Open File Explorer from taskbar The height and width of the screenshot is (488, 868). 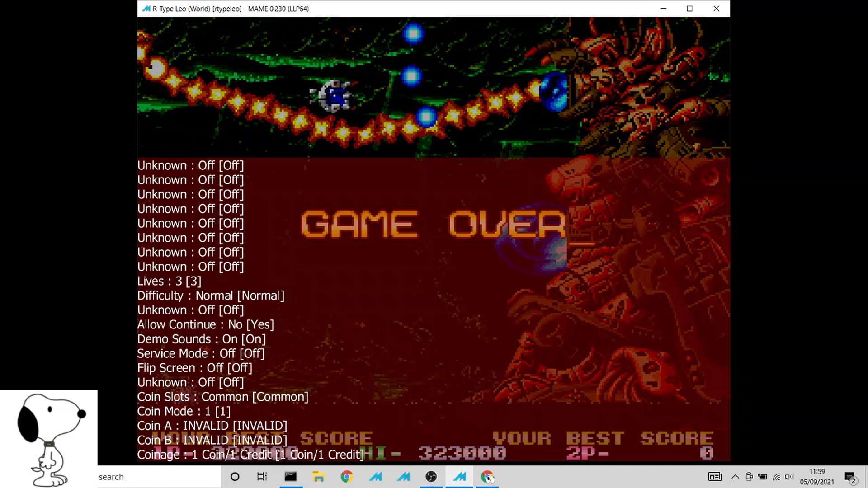pyautogui.click(x=318, y=477)
